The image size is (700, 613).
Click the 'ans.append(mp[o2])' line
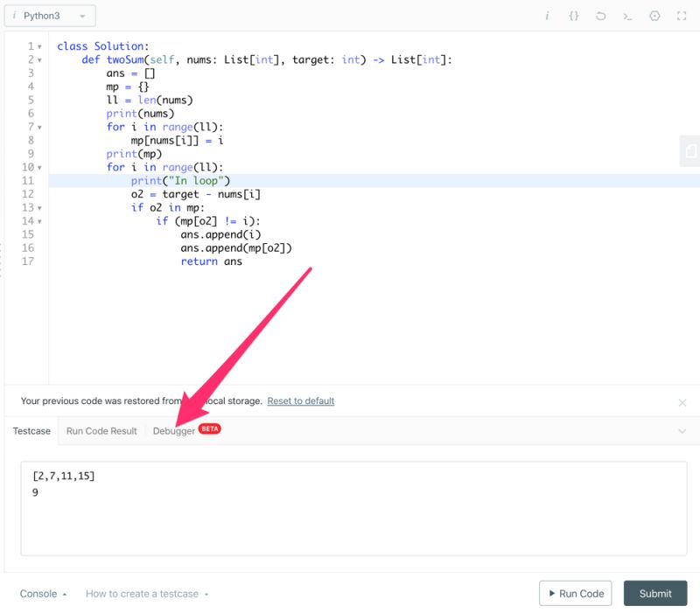click(236, 248)
